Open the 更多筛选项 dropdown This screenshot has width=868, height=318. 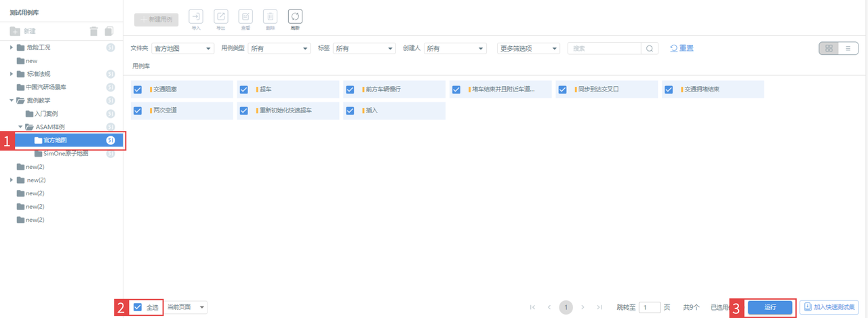coord(528,49)
